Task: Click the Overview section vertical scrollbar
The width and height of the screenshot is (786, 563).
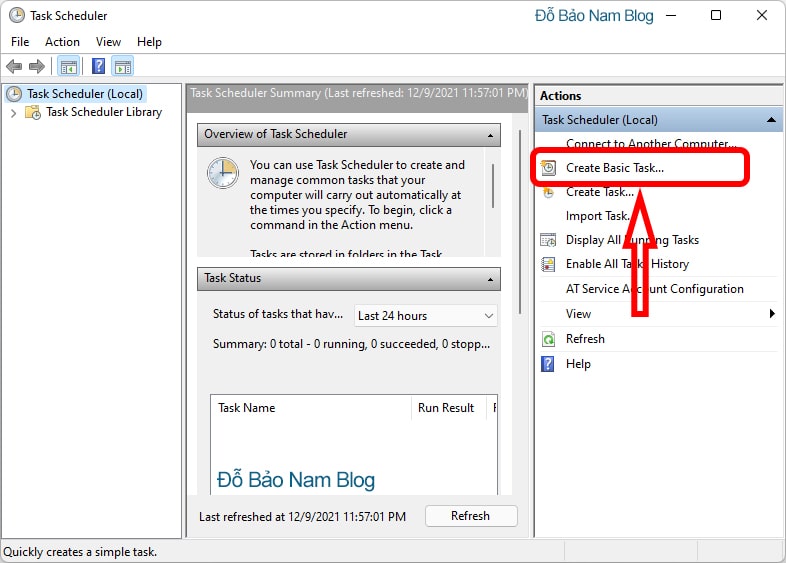Action: point(493,186)
